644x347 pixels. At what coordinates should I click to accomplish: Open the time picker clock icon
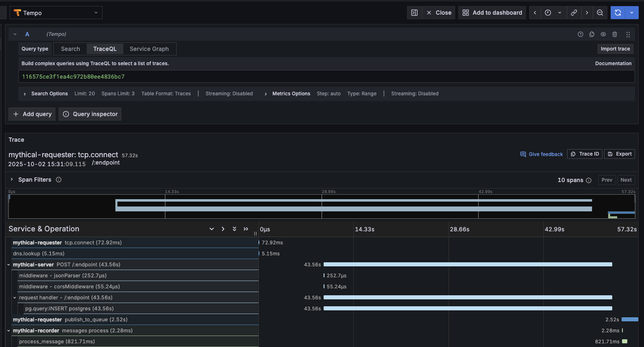(x=548, y=13)
